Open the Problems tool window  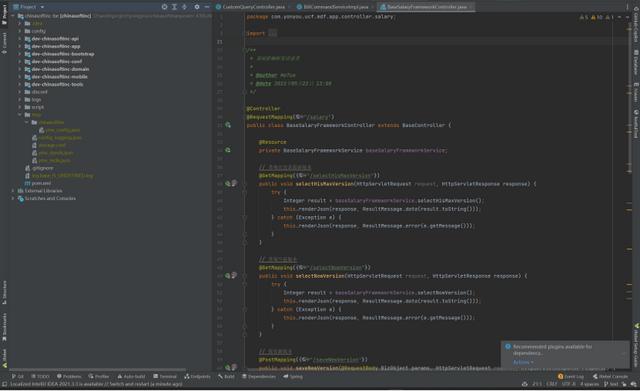tap(69, 376)
